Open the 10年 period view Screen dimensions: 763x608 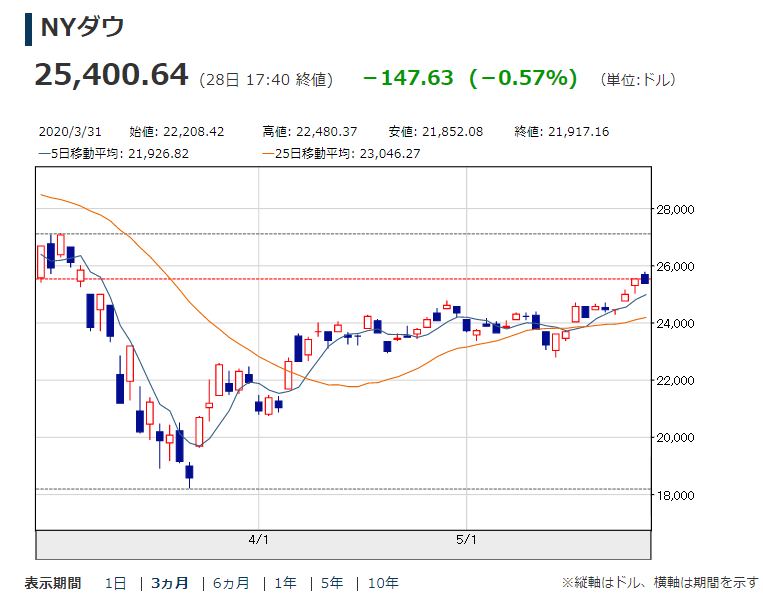point(383,583)
